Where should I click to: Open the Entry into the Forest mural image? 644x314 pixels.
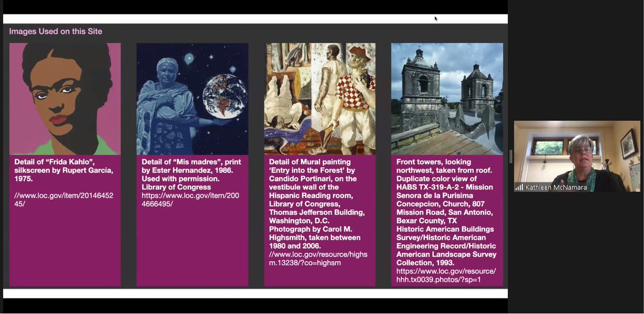[320, 99]
